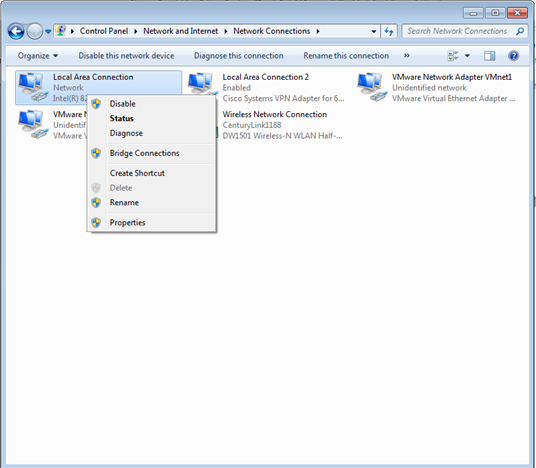Click DW1501 Wireless-N WLAN Half text
536x468 pixels.
pos(282,136)
